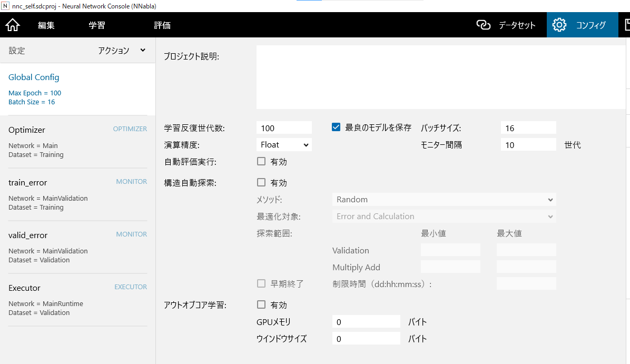This screenshot has height=364, width=630.
Task: Expand the アクション dropdown menu
Action: (122, 51)
